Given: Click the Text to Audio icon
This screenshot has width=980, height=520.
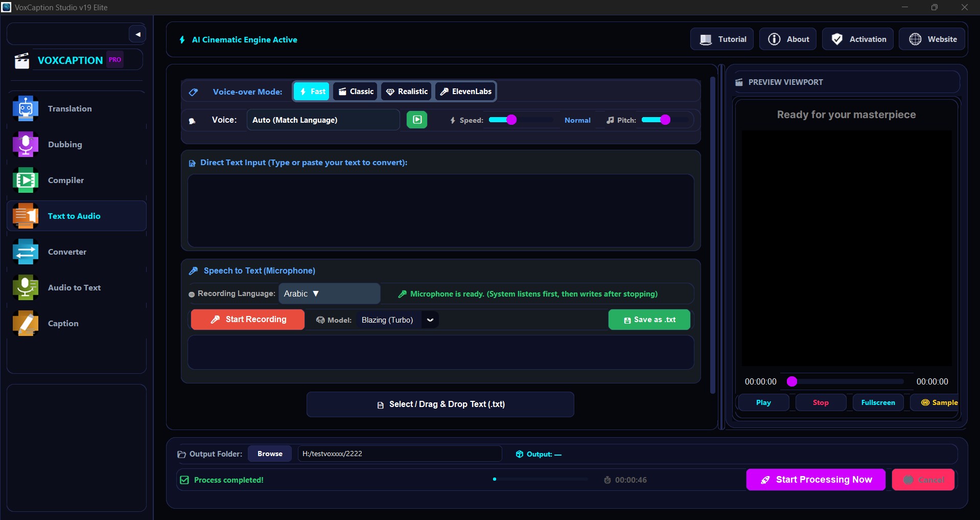Looking at the screenshot, I should click(x=26, y=216).
